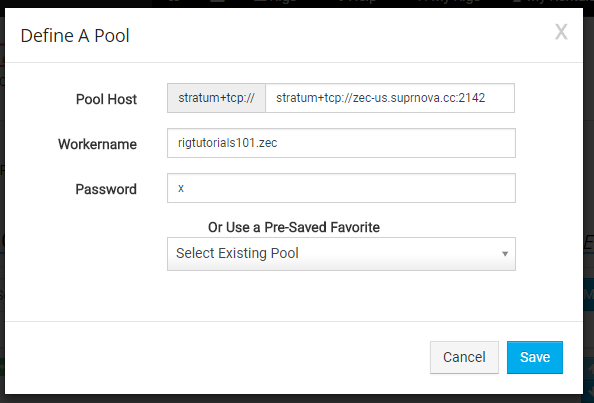
Task: Click the Password label
Action: point(106,189)
